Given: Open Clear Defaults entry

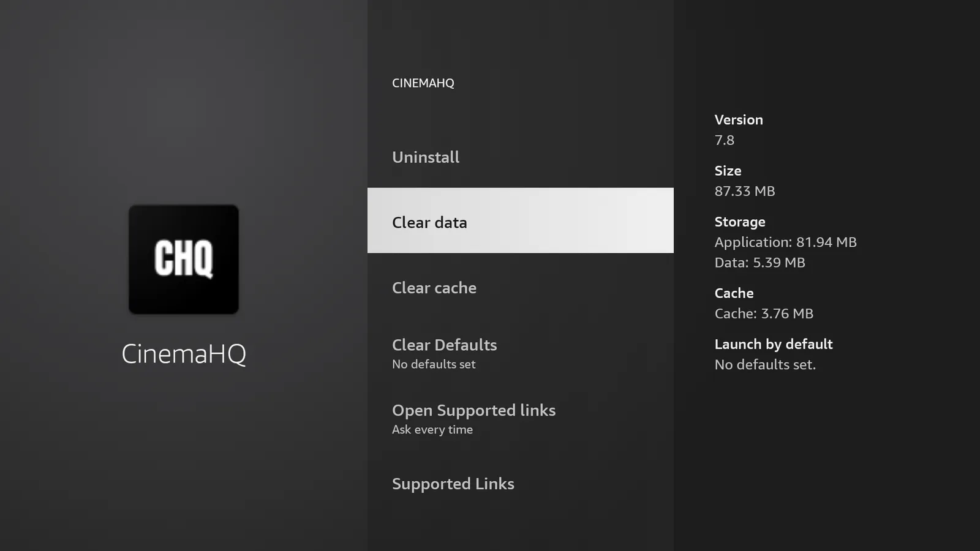Looking at the screenshot, I should [521, 353].
